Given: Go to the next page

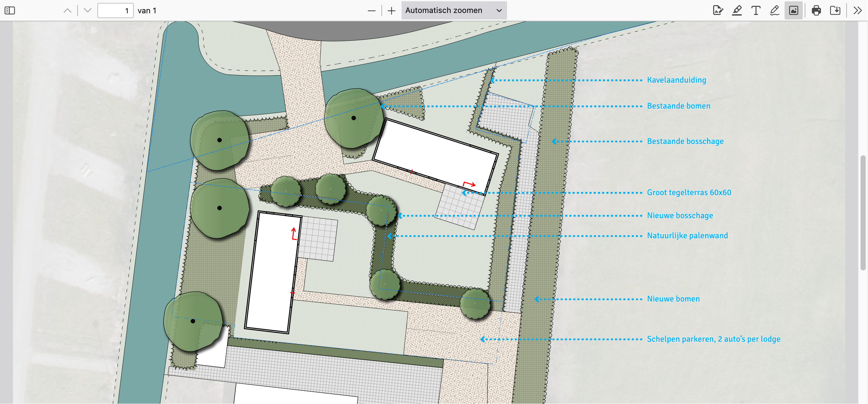Looking at the screenshot, I should click(x=88, y=10).
